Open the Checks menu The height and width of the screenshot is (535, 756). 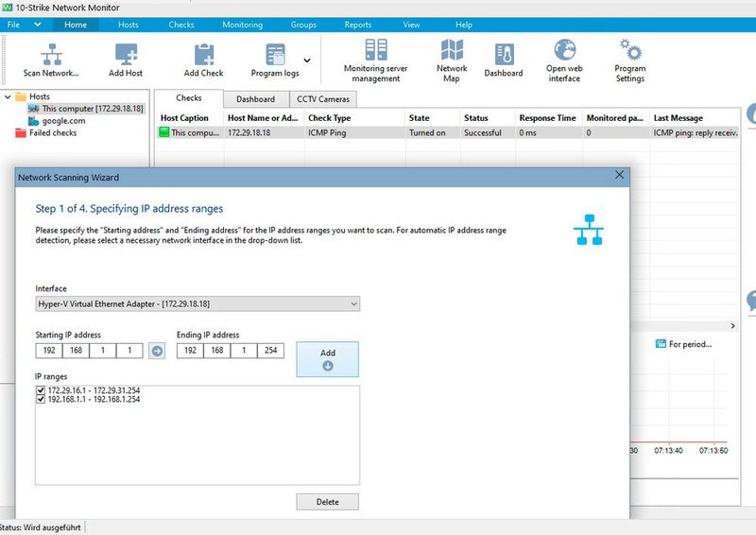point(181,25)
